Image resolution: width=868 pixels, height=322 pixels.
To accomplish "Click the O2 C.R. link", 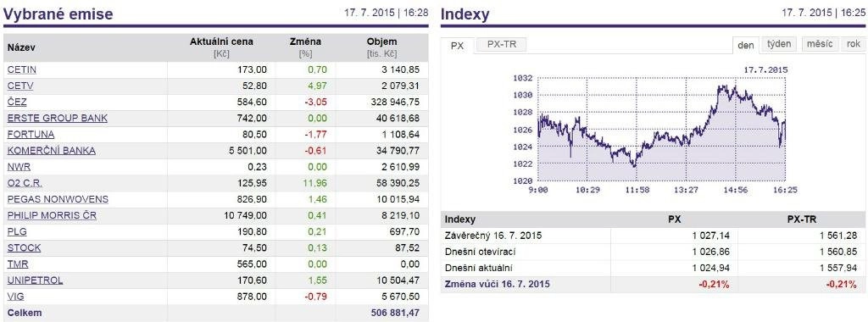I will (25, 182).
